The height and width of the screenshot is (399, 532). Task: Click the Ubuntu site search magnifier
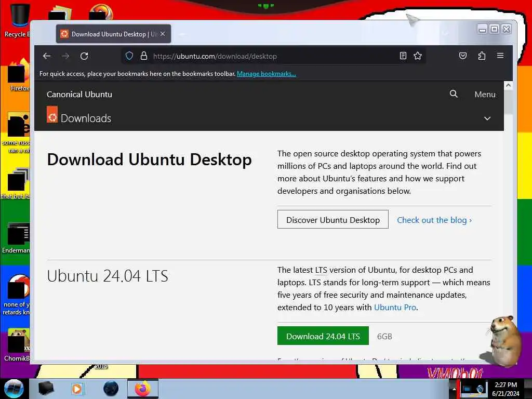click(454, 94)
